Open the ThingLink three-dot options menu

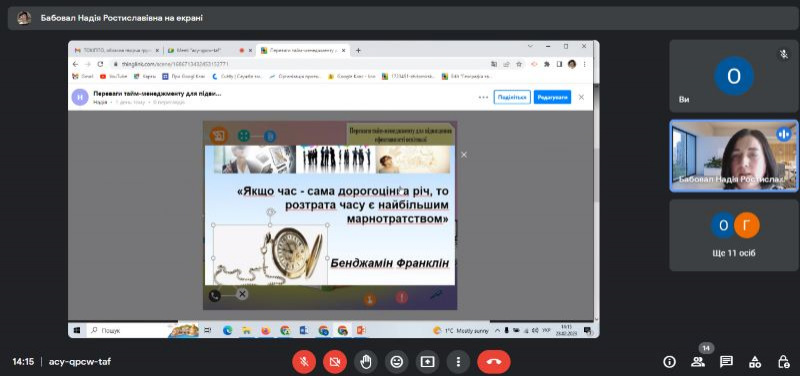coord(483,97)
